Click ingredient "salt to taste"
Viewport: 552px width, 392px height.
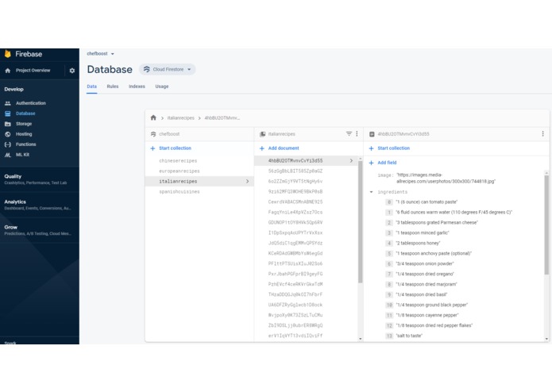tap(409, 336)
